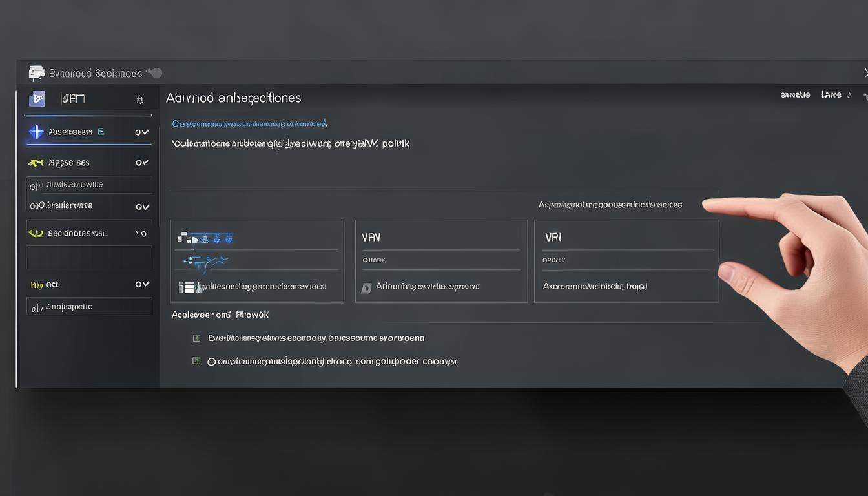Click the list icon at first card bottom

pyautogui.click(x=186, y=287)
